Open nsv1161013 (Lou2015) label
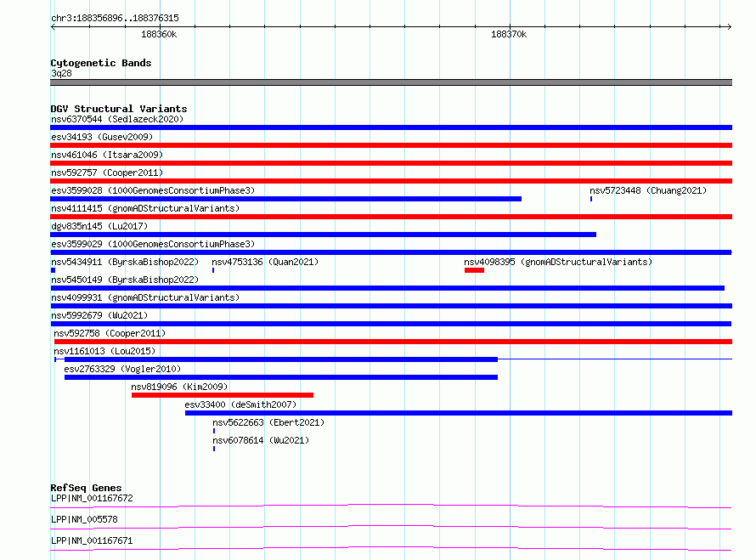 tap(104, 351)
